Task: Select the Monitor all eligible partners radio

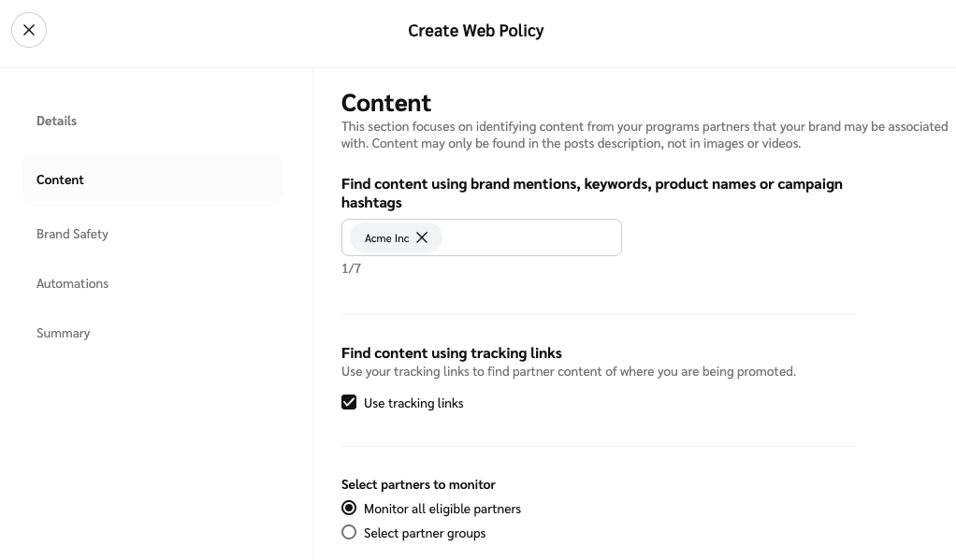Action: pyautogui.click(x=349, y=508)
